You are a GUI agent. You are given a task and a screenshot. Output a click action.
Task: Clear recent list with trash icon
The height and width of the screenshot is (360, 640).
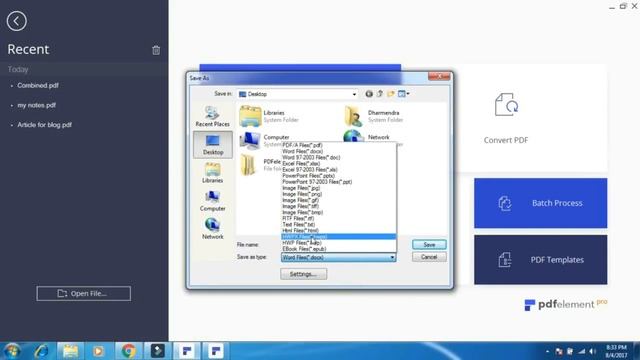[156, 50]
